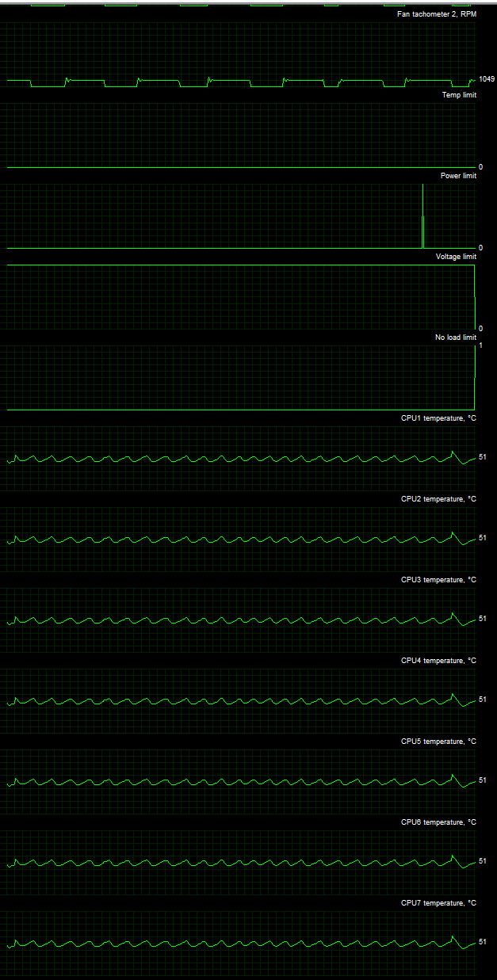Click the CPU7 temperature reading 51
This screenshot has width=497, height=980.
[x=483, y=942]
